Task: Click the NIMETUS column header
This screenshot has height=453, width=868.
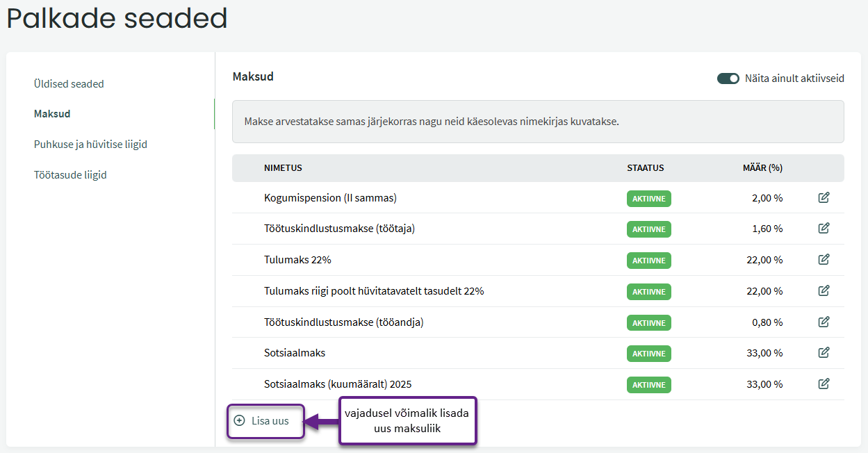Action: pyautogui.click(x=283, y=168)
